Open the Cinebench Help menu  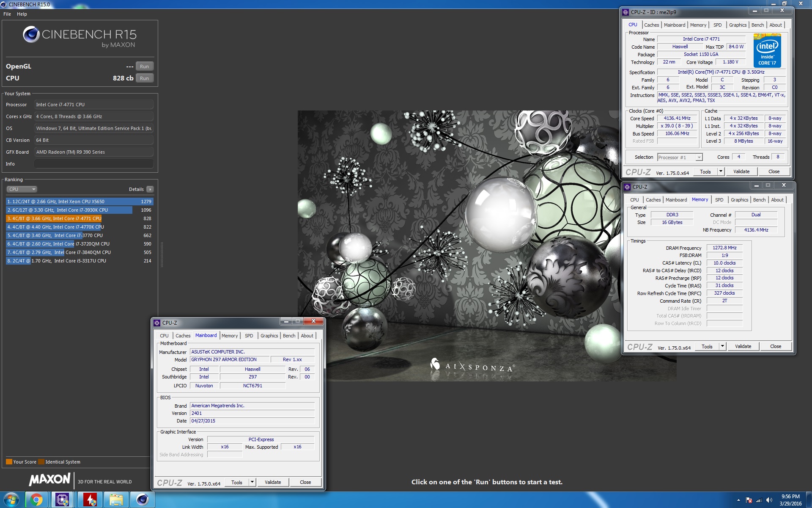point(22,14)
